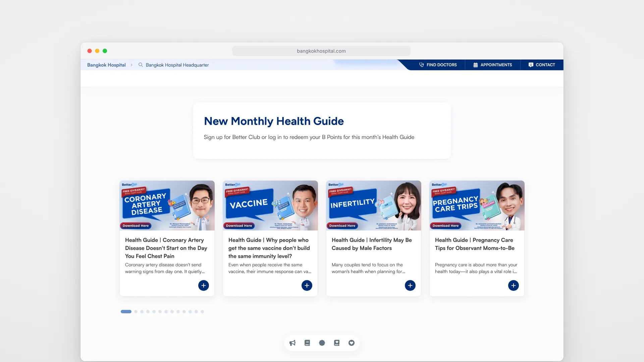This screenshot has width=644, height=362.
Task: Click the Pregnancy Care Trips banner thumbnail
Action: [477, 205]
